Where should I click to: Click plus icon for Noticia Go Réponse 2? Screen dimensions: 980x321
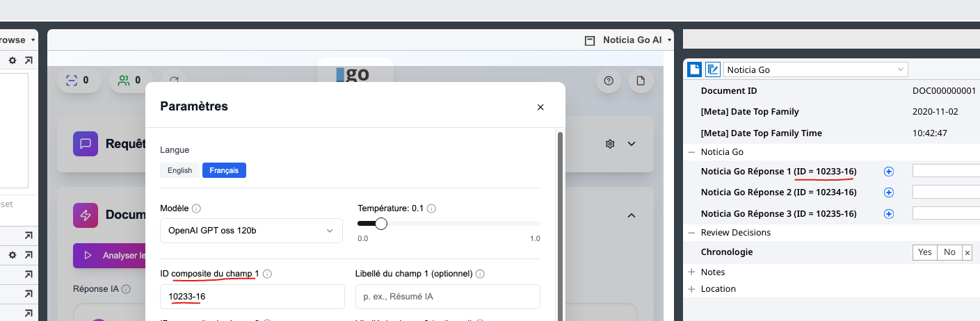pos(888,192)
